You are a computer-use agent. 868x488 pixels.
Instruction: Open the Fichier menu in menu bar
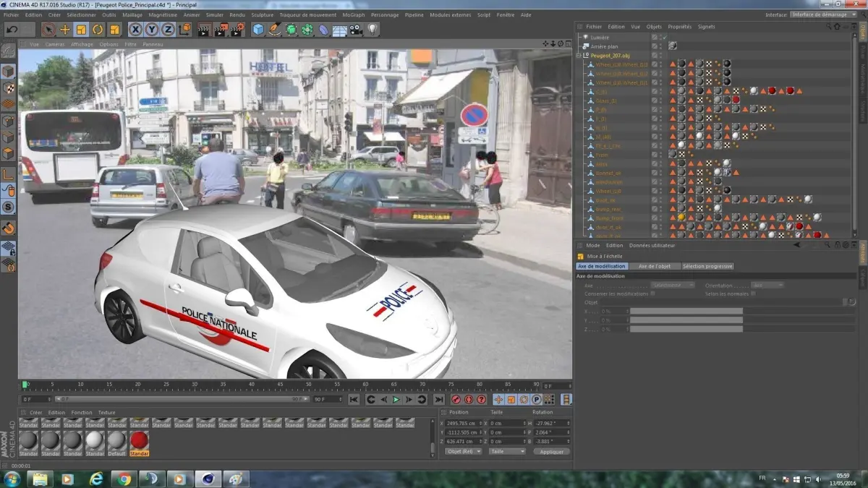point(12,14)
